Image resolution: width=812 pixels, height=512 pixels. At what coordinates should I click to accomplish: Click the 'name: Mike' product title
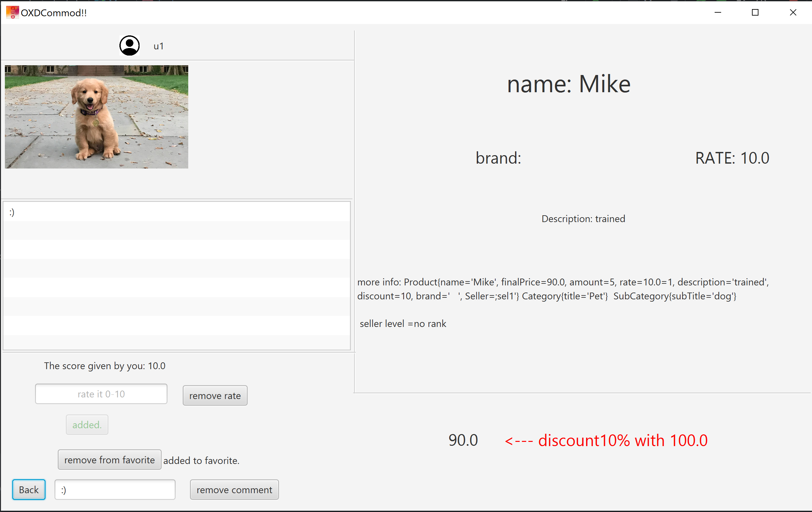pyautogui.click(x=569, y=84)
